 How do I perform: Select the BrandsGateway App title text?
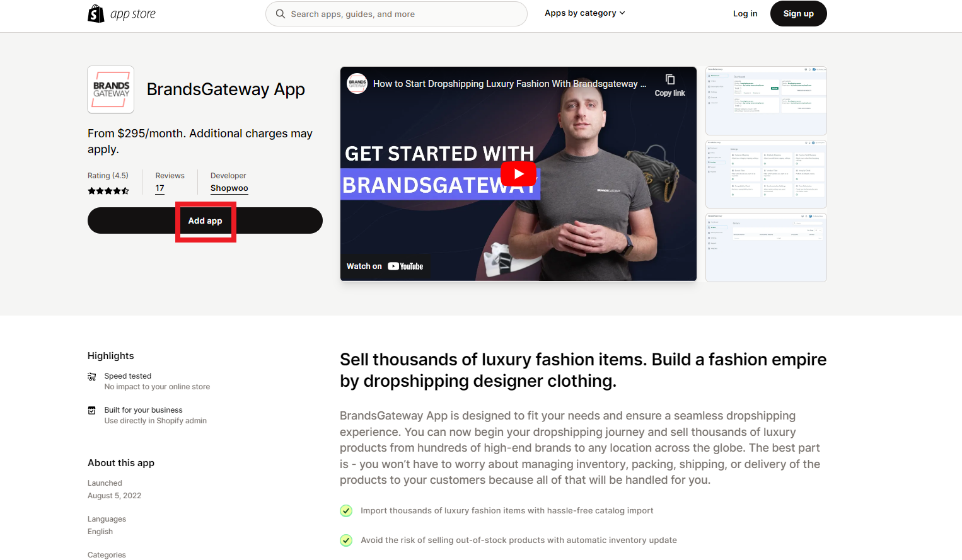click(x=226, y=89)
